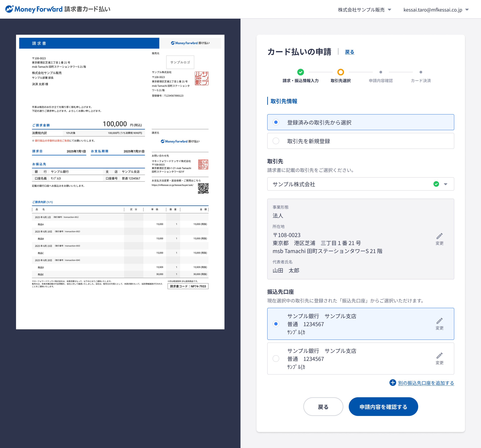The width and height of the screenshot is (481, 448).
Task: Click the 商品A row in invoice details
Action: click(120, 224)
